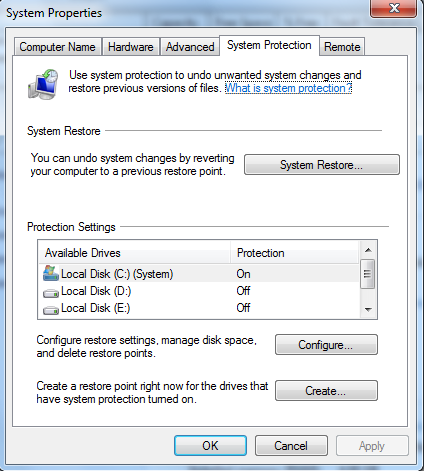Click the system protection monitor icon
Screen dimensions: 424x471
point(43,84)
